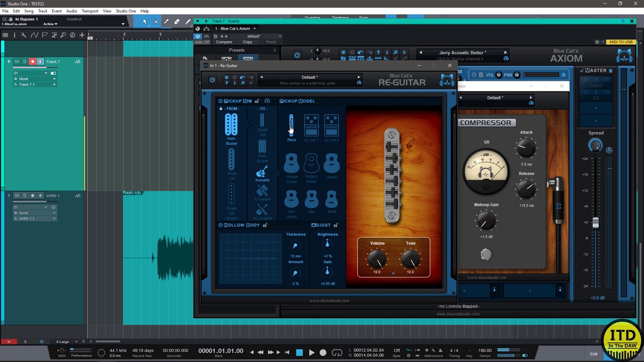Open the Song menu
Screen dimensions: 644x362
(x=29, y=11)
